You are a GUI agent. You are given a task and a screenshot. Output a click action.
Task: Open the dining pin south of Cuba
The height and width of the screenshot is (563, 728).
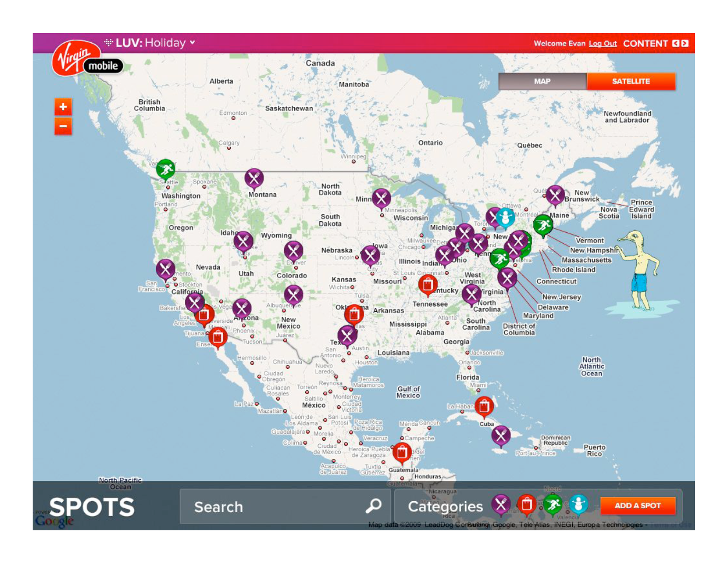[x=501, y=437]
